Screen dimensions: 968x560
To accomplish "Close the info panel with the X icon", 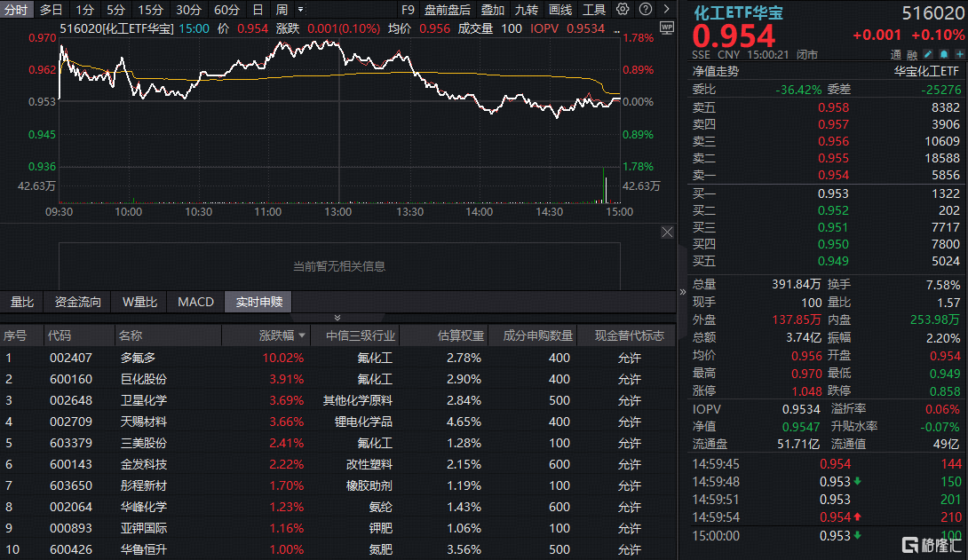I will click(667, 233).
